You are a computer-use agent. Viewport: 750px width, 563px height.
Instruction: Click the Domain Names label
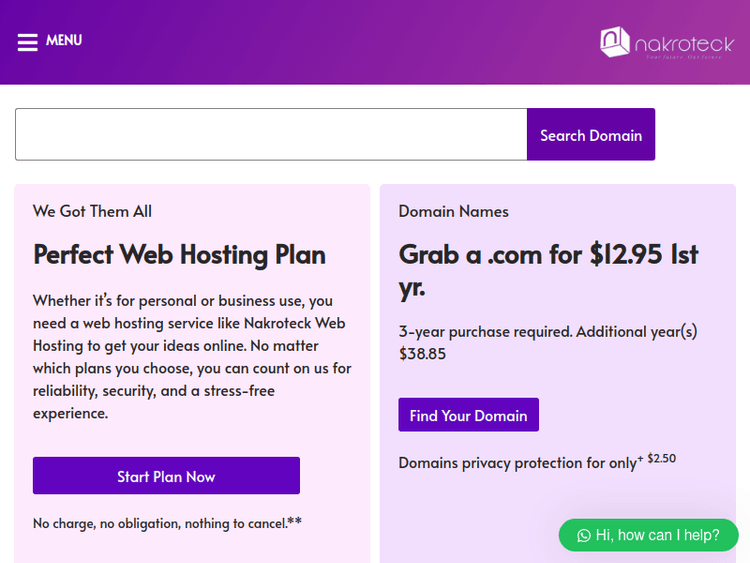pos(453,211)
